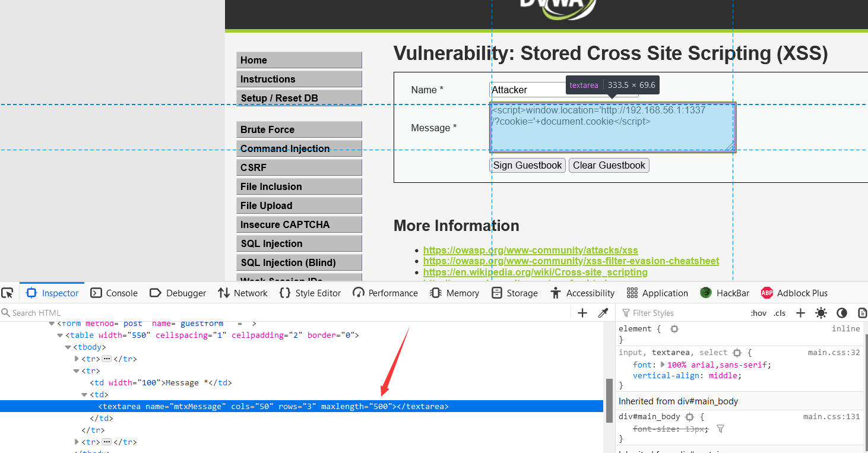Click inside the Message textarea
This screenshot has height=453, width=868.
[613, 128]
